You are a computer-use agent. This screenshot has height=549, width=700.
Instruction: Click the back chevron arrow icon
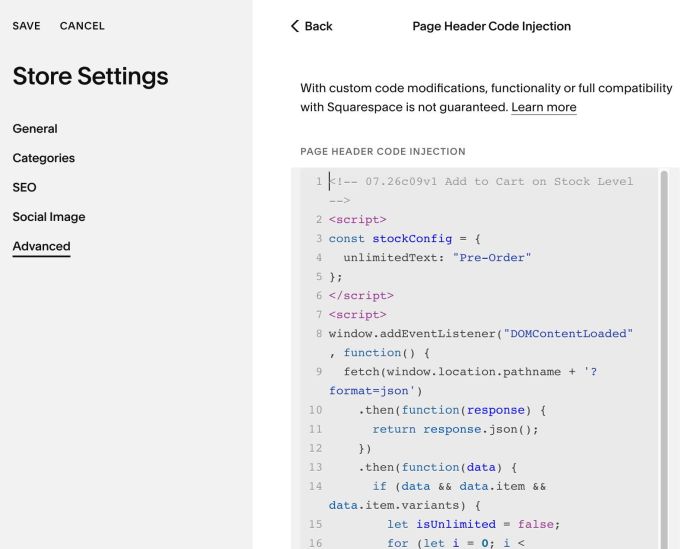coord(295,26)
